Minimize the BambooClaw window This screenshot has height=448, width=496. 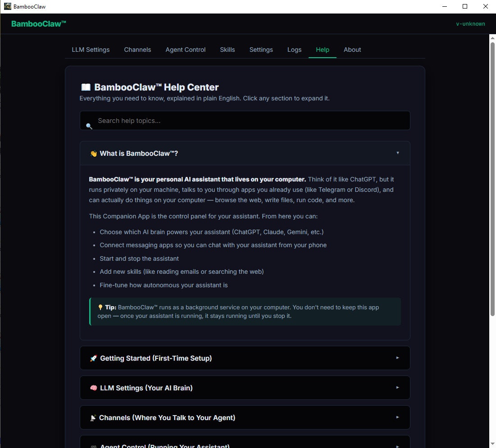pos(445,6)
